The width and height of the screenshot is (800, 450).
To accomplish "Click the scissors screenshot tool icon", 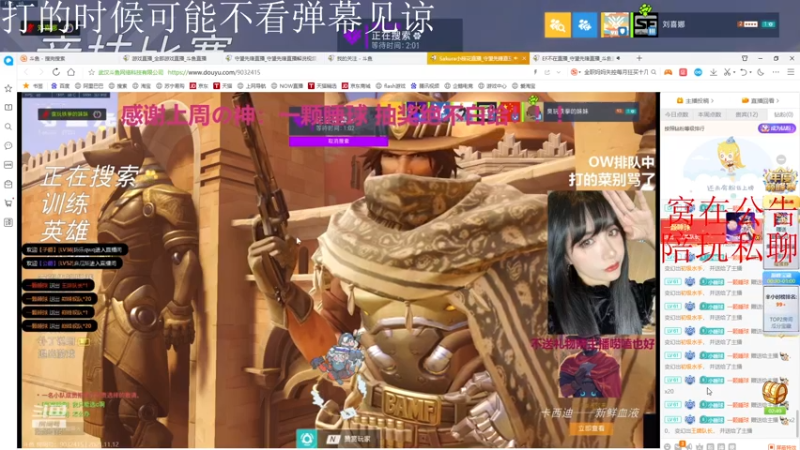I will coord(727,72).
